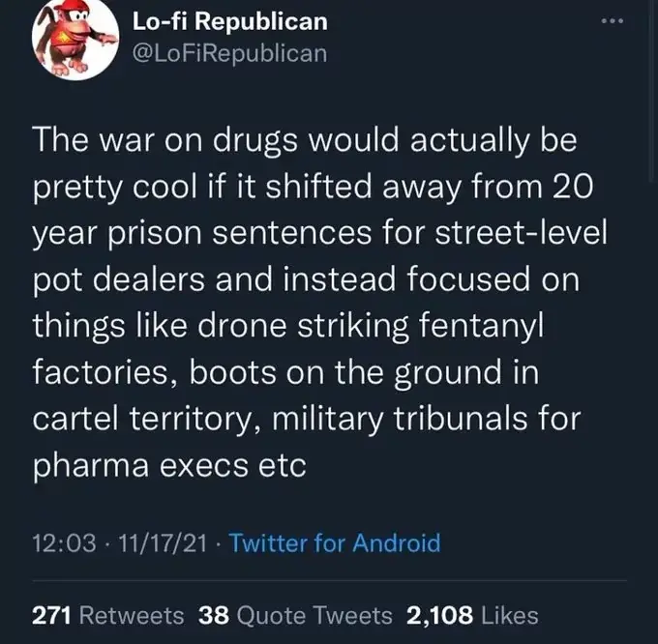Click the last tweet line 'pharma execs etc'
The width and height of the screenshot is (658, 644).
tap(169, 465)
